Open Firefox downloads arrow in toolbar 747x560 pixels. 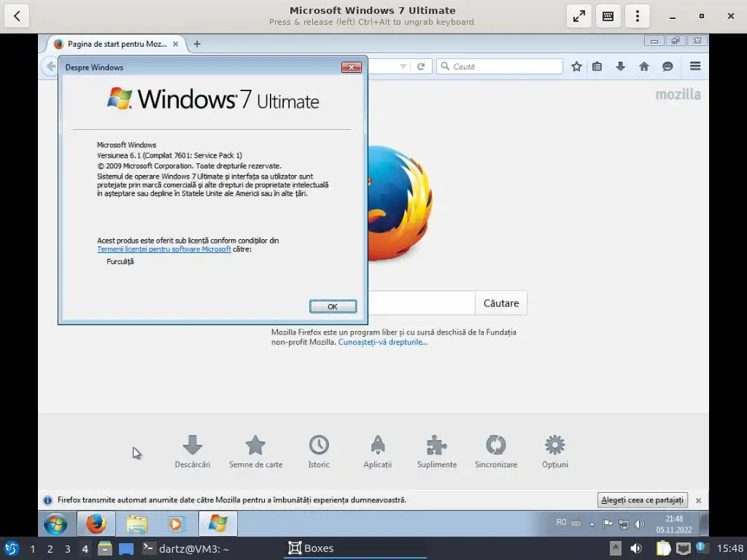tap(620, 66)
